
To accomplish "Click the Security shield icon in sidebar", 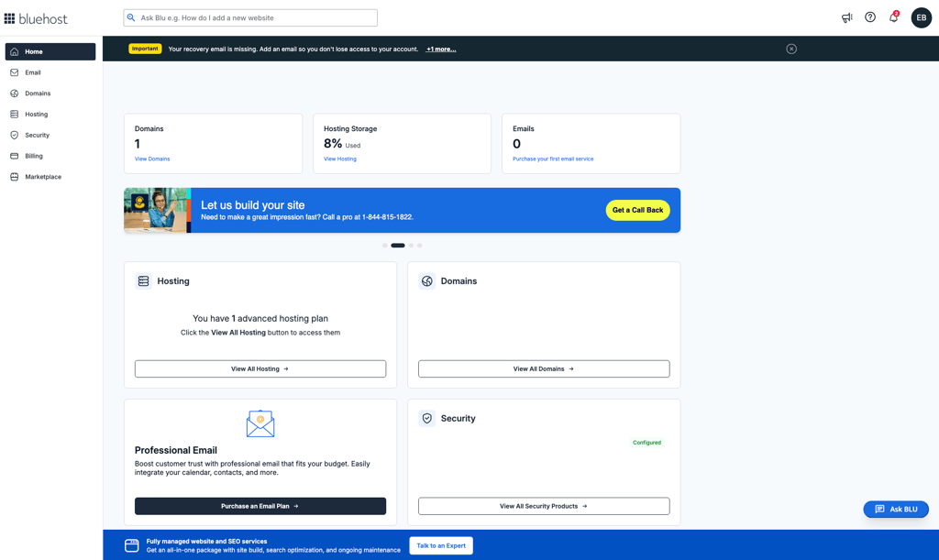I will point(15,136).
